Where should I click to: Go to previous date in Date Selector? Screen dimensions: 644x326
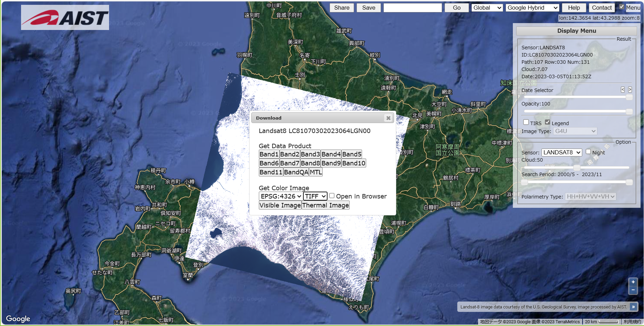[x=623, y=90]
